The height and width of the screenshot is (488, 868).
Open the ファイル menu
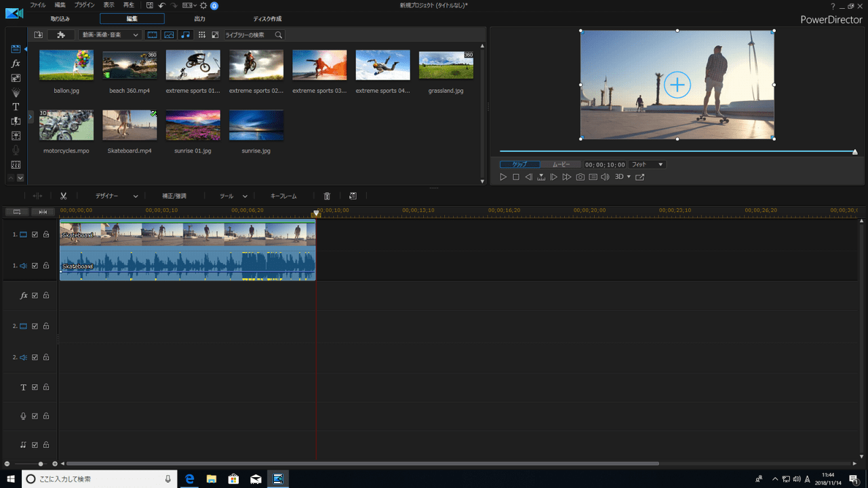pyautogui.click(x=38, y=5)
